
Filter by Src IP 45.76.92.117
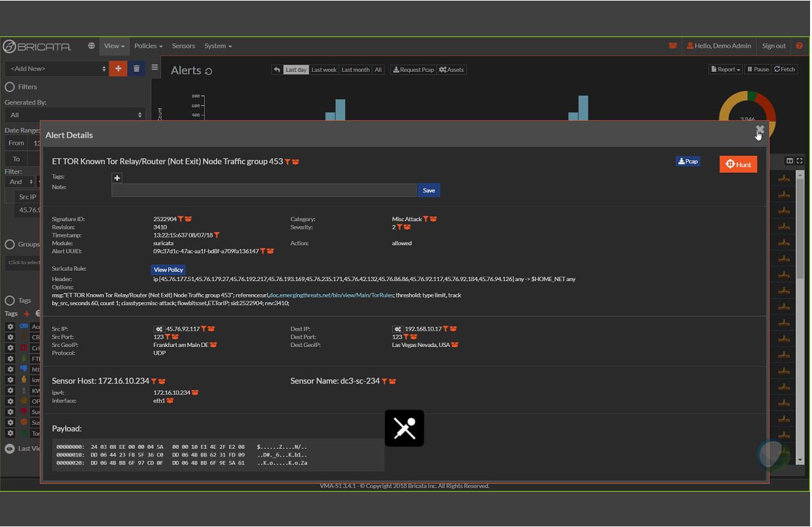203,329
